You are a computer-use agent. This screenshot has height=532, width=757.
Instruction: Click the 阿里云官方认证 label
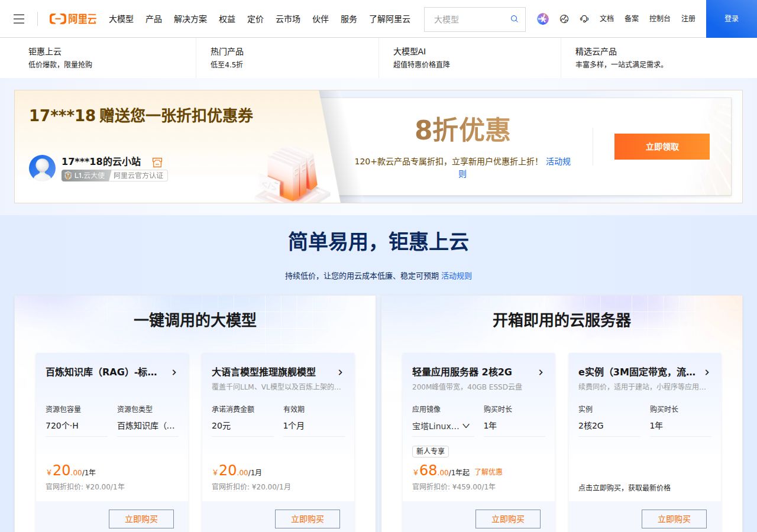pyautogui.click(x=138, y=176)
